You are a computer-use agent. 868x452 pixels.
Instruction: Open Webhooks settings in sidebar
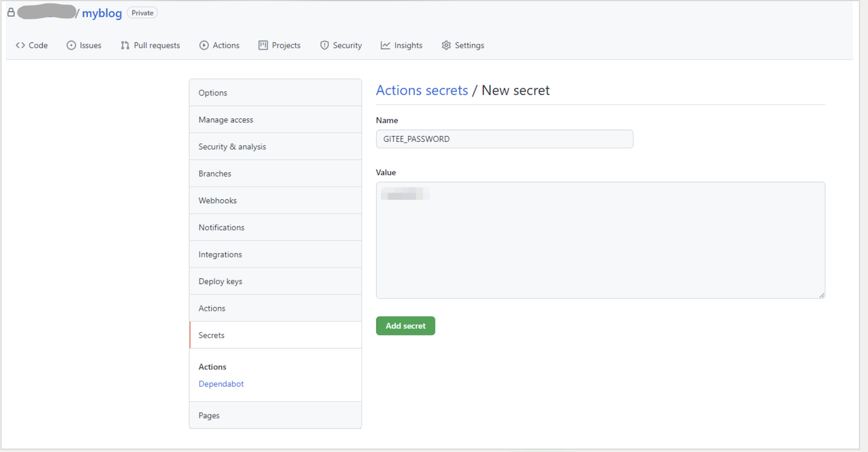point(217,200)
